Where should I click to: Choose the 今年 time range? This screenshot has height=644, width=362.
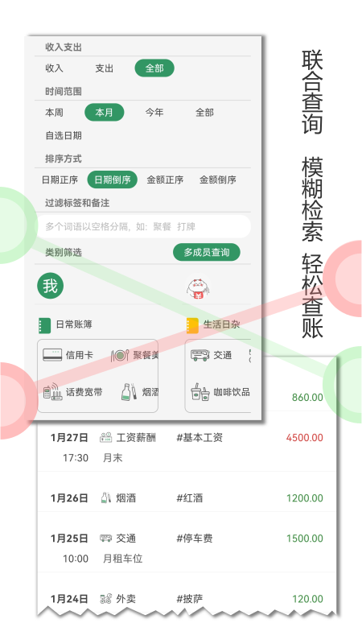click(154, 112)
